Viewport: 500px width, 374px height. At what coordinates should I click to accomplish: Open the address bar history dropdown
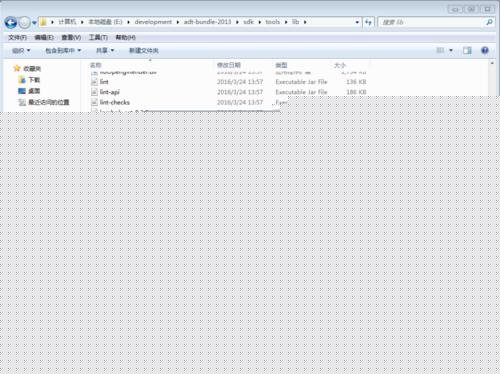pyautogui.click(x=357, y=22)
